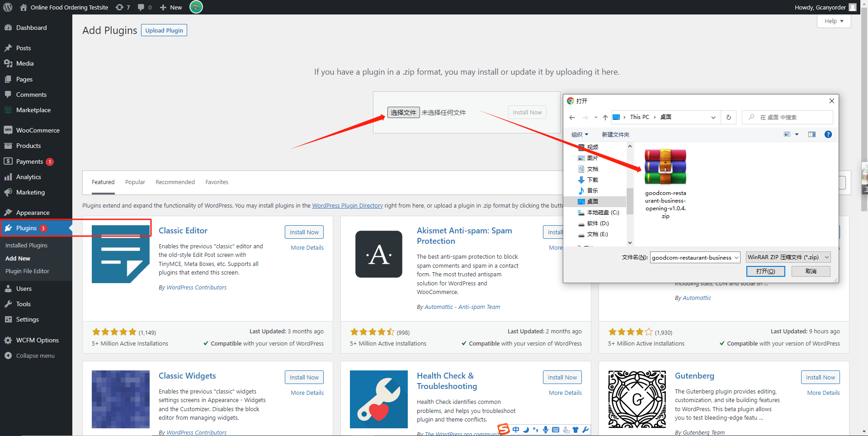Open the WordPress Plugin Directory link
868x436 pixels.
coord(347,206)
